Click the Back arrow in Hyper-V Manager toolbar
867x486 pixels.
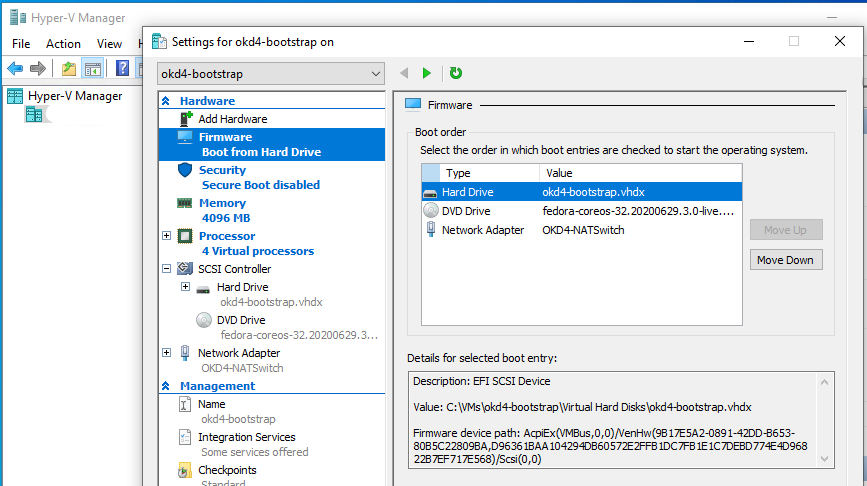(15, 69)
